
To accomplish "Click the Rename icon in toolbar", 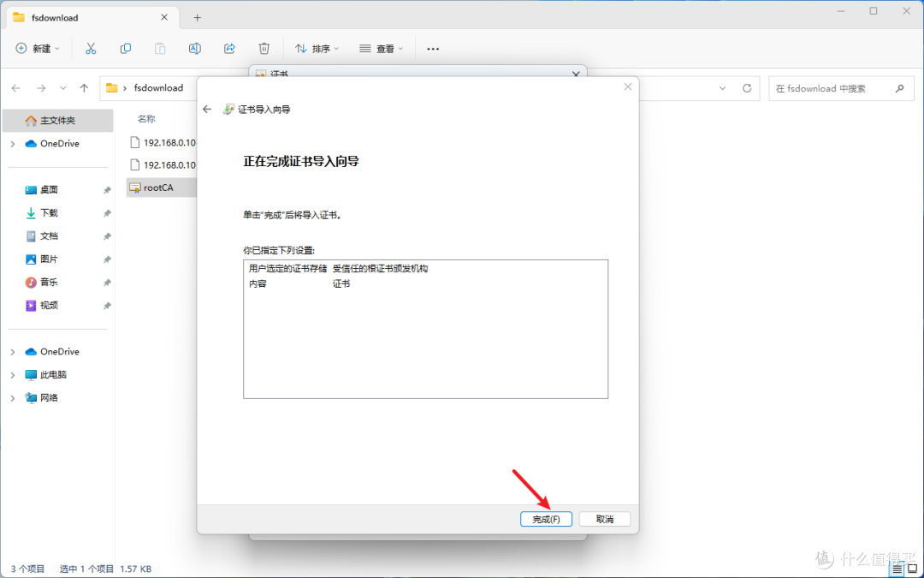I will (x=194, y=49).
